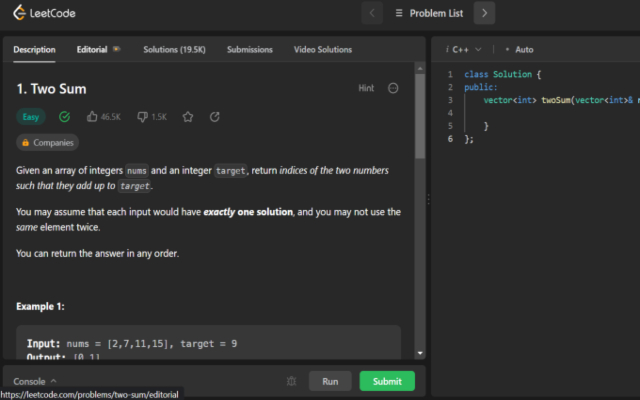Click the green solved checkmark icon
Screen dimensions: 640x400
click(x=64, y=117)
